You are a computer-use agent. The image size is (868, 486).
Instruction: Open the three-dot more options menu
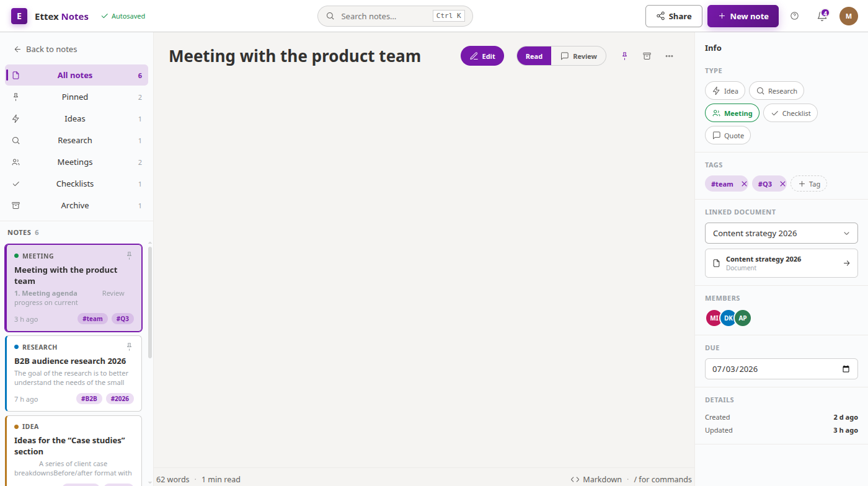tap(669, 56)
